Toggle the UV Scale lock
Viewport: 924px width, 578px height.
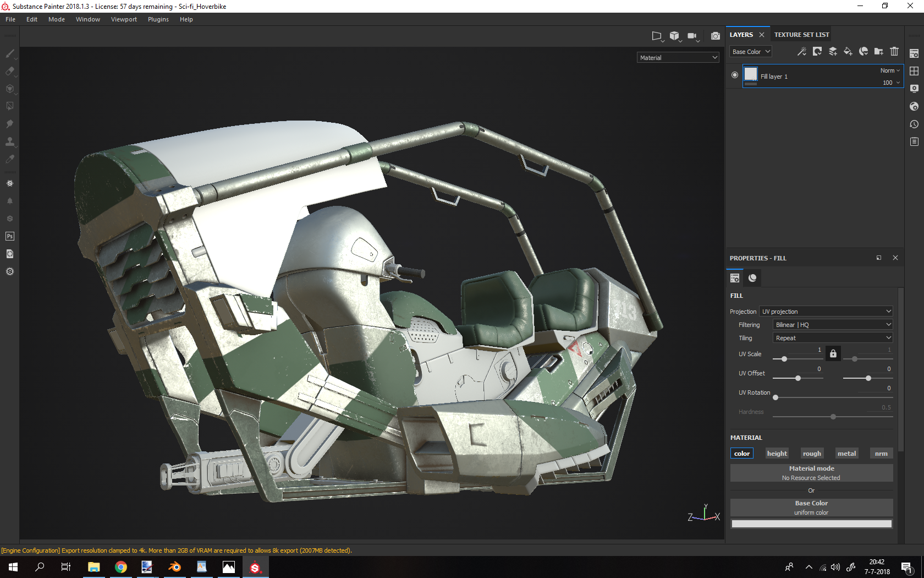click(x=833, y=353)
